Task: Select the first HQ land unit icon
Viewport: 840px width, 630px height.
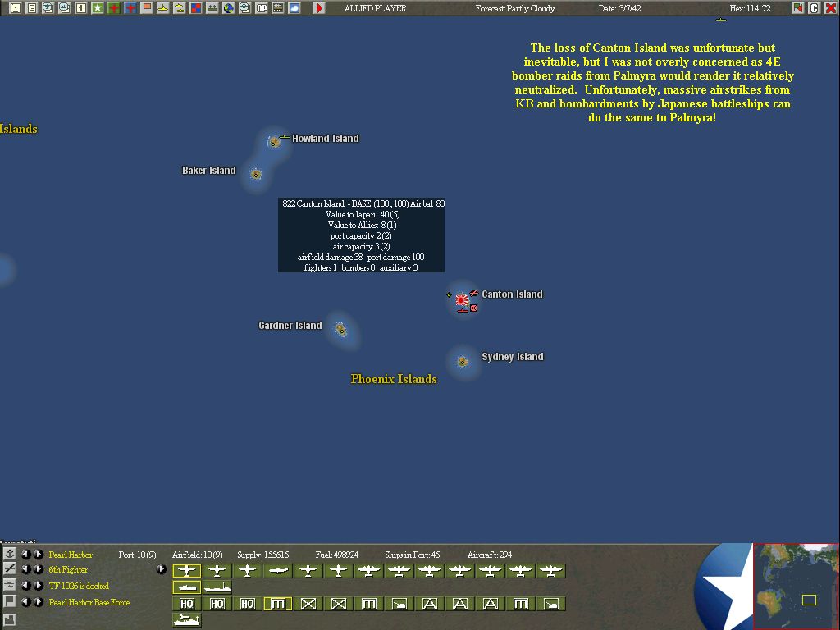Action: (186, 604)
